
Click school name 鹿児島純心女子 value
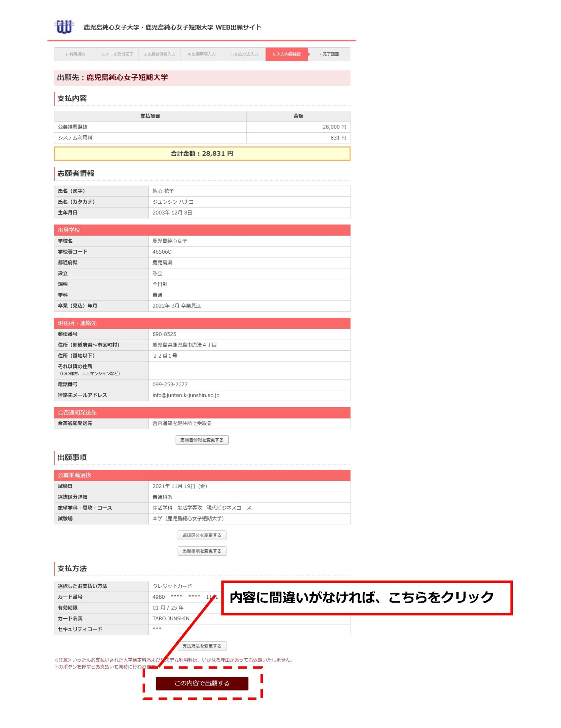pyautogui.click(x=170, y=241)
